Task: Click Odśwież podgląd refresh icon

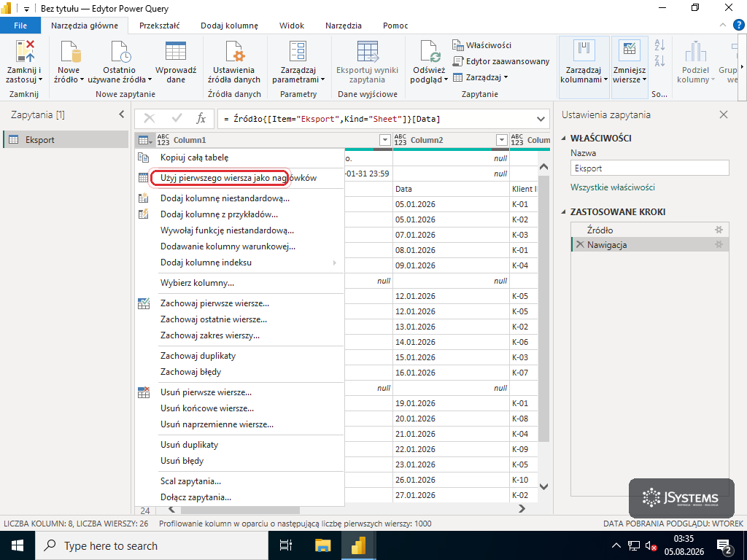Action: pyautogui.click(x=430, y=51)
